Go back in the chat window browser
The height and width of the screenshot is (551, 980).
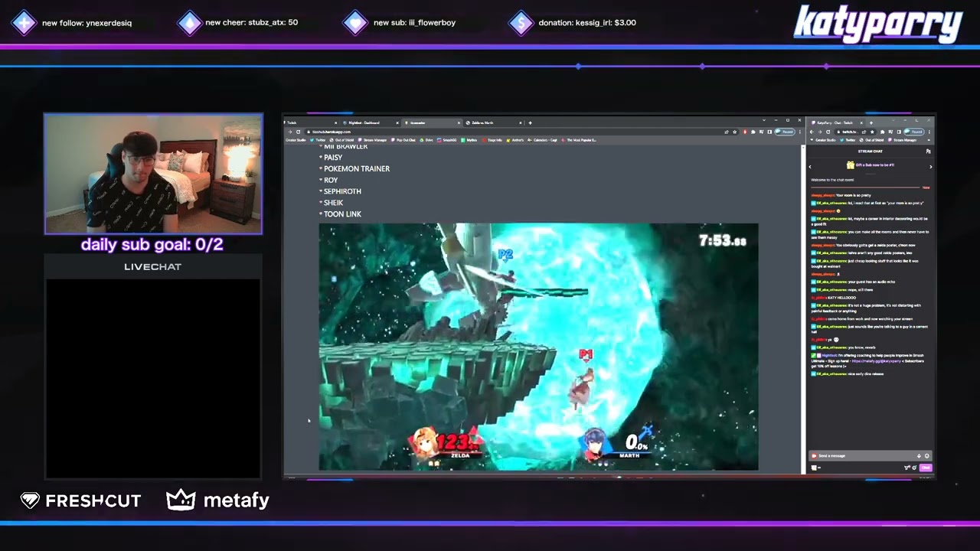812,132
